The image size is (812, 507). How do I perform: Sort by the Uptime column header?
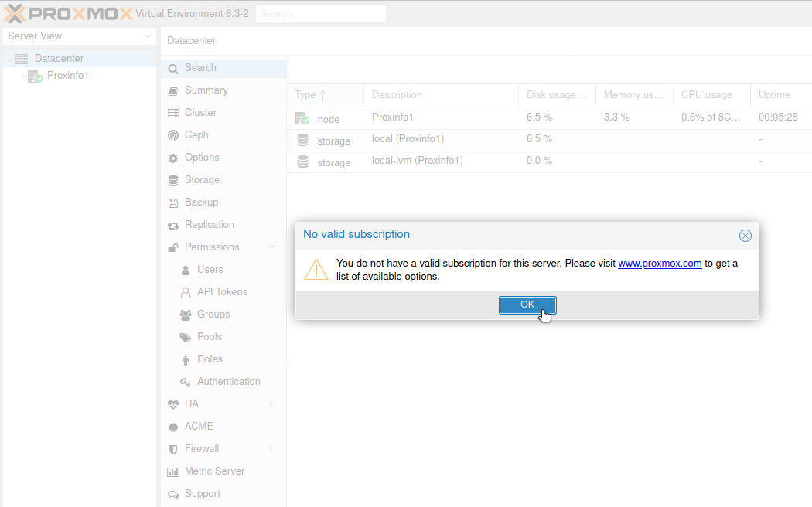[x=781, y=95]
